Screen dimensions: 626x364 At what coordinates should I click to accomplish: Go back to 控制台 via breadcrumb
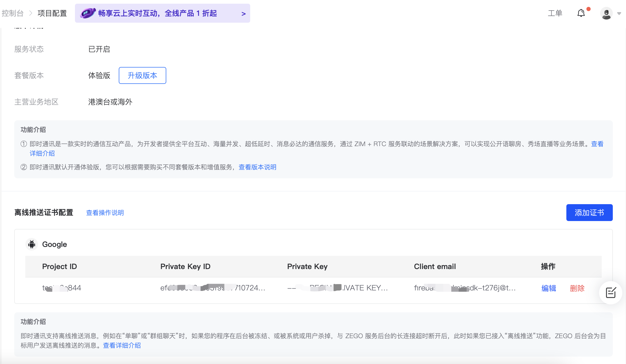point(12,13)
